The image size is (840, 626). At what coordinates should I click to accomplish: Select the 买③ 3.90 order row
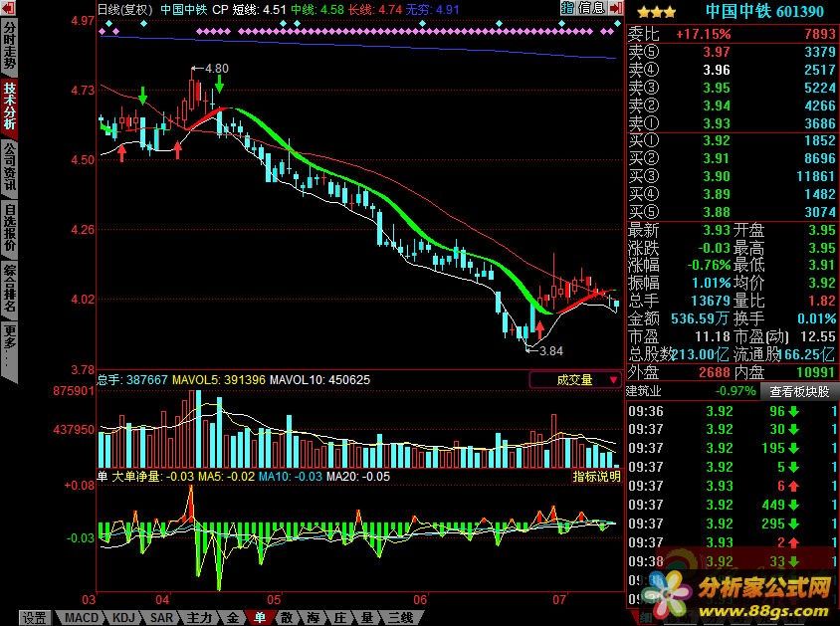pyautogui.click(x=732, y=176)
